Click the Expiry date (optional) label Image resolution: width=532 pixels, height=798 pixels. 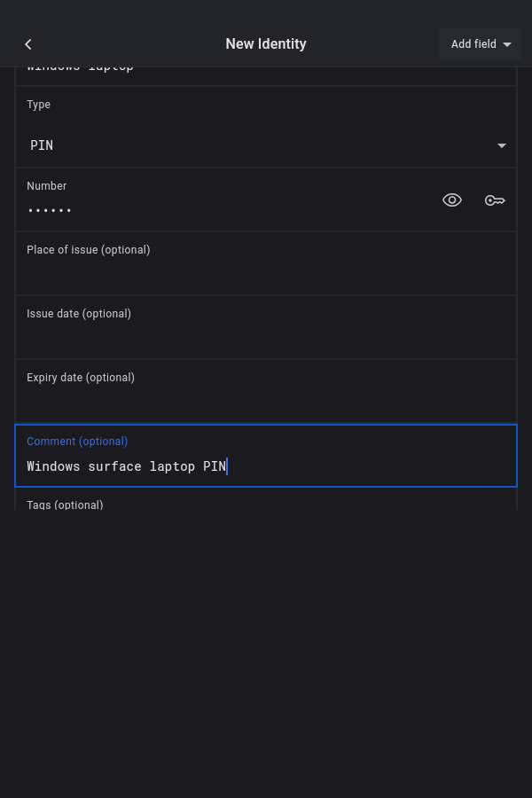click(x=81, y=378)
